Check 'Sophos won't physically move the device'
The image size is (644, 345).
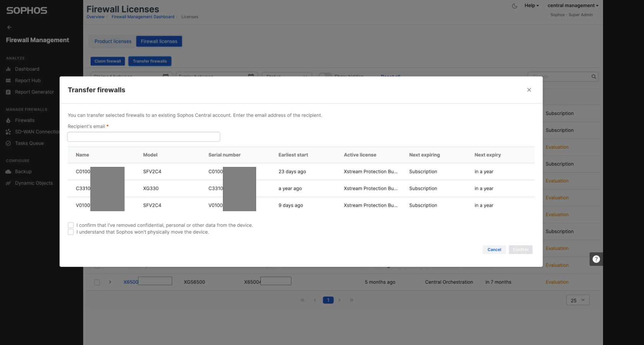(71, 232)
